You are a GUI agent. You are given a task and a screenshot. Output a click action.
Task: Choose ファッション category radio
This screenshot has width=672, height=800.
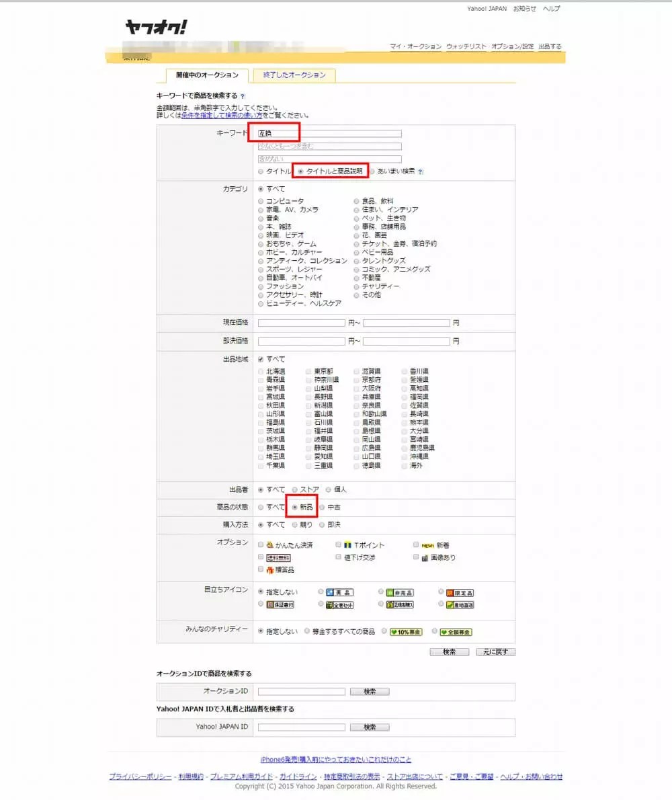(261, 287)
